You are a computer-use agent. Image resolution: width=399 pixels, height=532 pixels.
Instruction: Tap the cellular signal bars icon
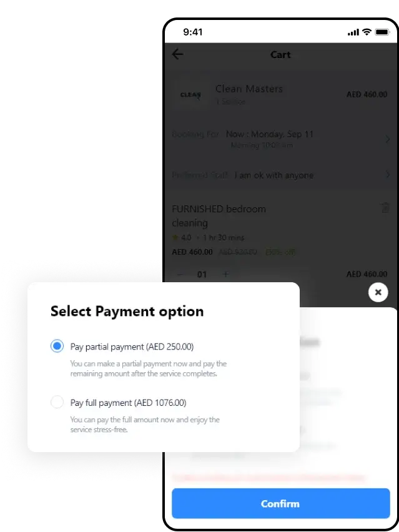coord(353,32)
